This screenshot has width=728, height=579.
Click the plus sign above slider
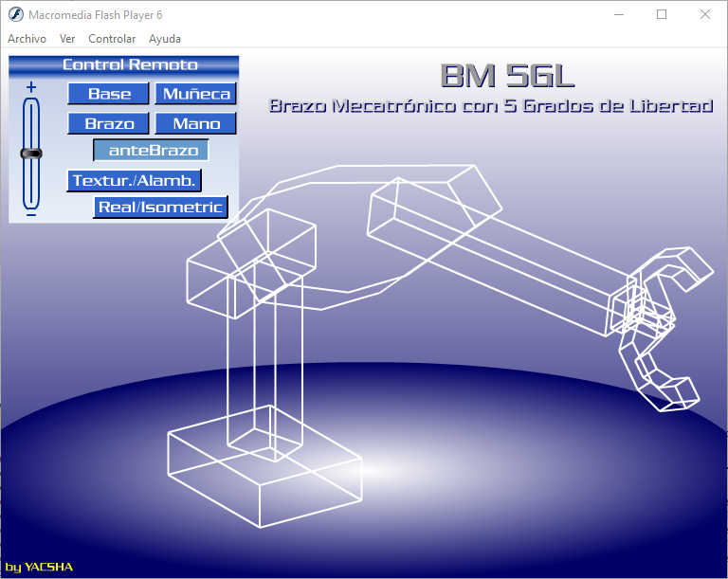coord(31,87)
